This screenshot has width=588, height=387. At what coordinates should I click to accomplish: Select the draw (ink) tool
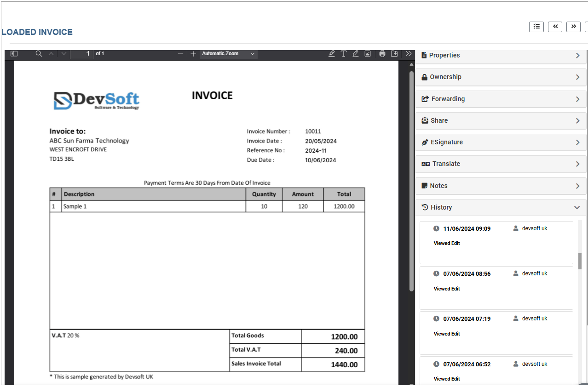click(x=356, y=54)
